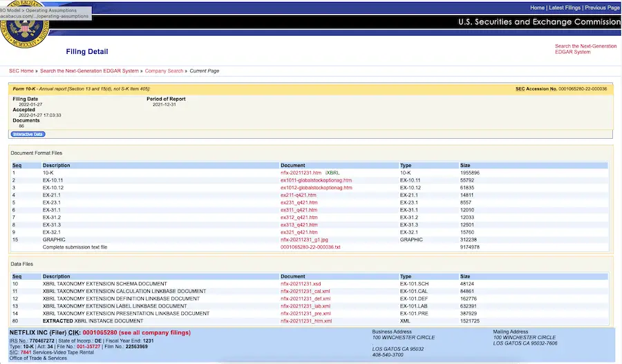Open nflx-20211231_pre.xml presentation file

pos(305,314)
